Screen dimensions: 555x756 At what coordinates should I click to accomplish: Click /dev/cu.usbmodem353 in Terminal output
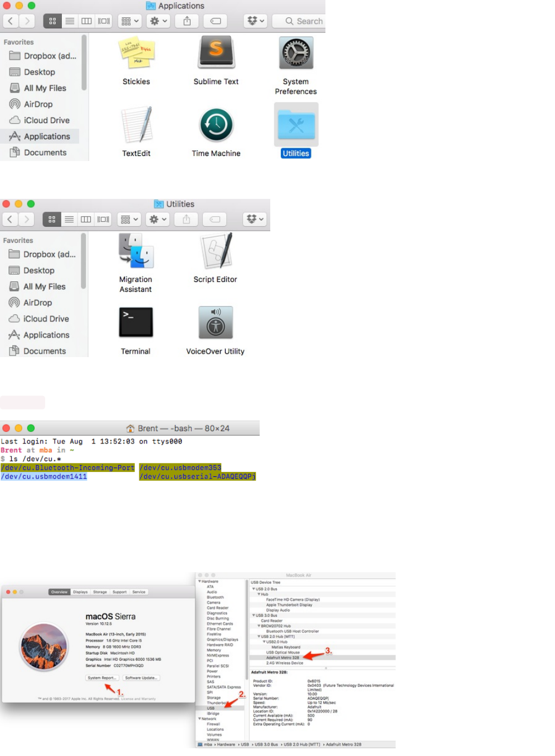[181, 468]
